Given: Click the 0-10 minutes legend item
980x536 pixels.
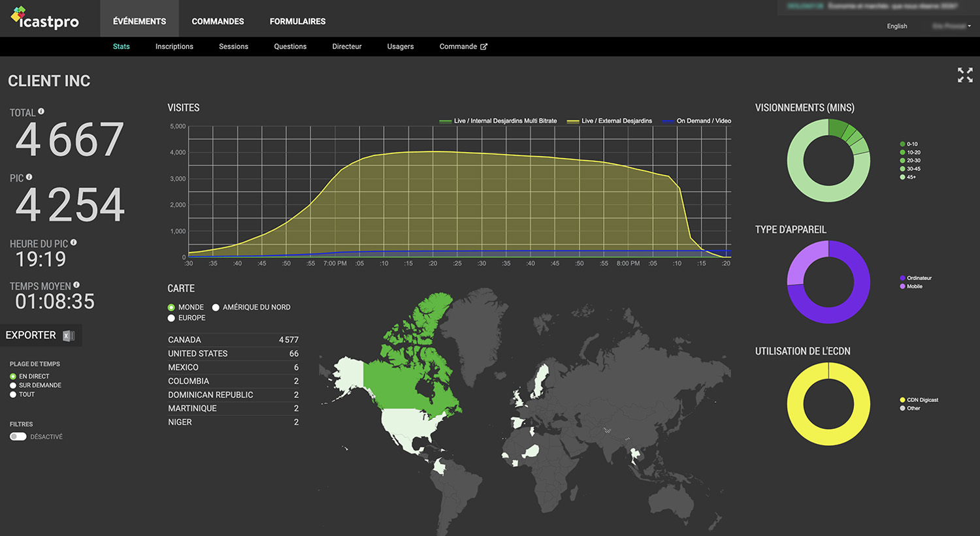Looking at the screenshot, I should click(x=909, y=144).
